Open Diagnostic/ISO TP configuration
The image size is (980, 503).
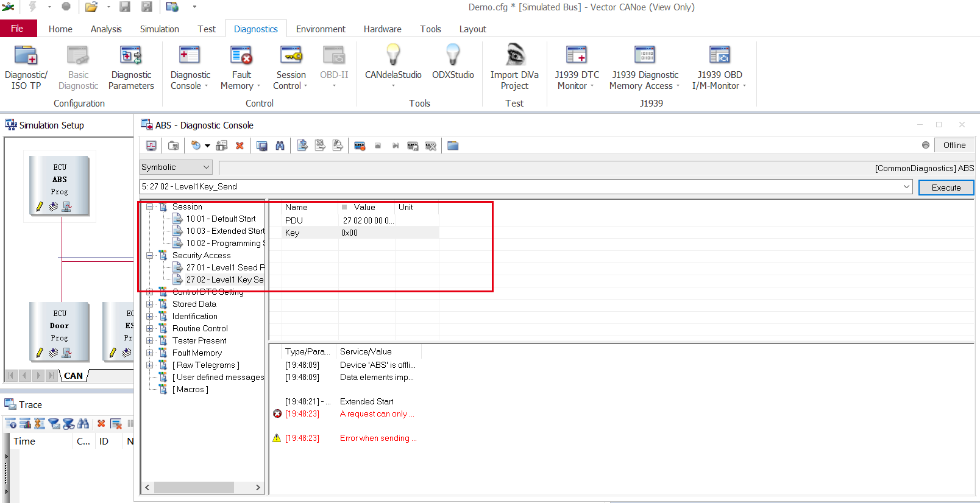(26, 68)
